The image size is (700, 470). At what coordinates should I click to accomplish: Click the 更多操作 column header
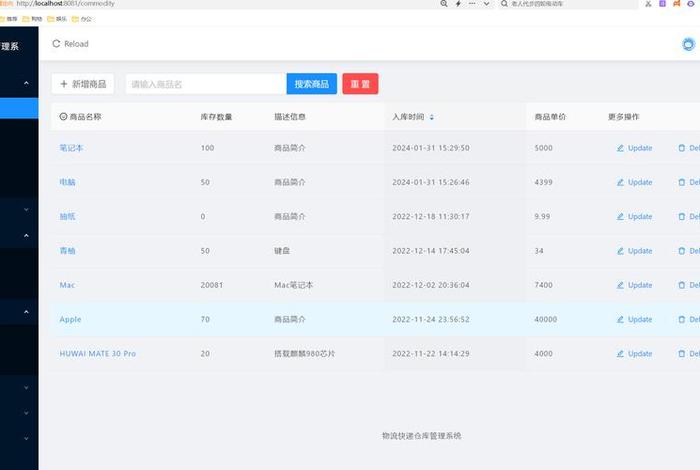[x=624, y=117]
